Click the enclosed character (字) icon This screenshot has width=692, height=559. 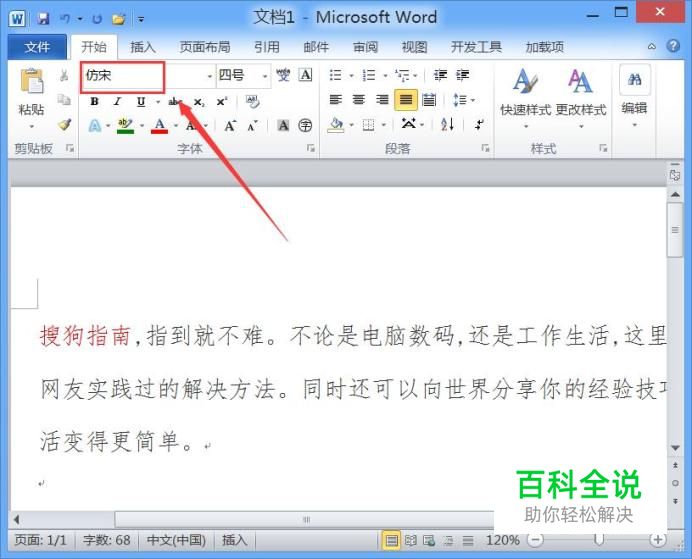(x=305, y=126)
